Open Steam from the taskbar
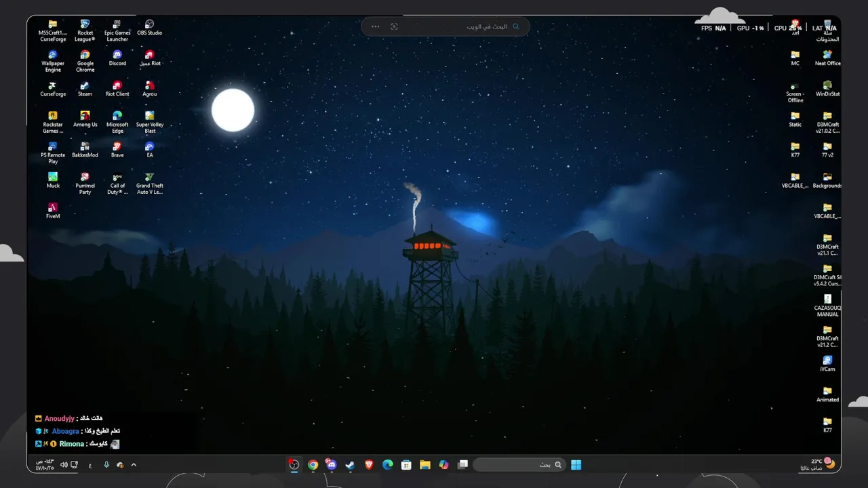Image resolution: width=868 pixels, height=488 pixels. click(x=350, y=465)
